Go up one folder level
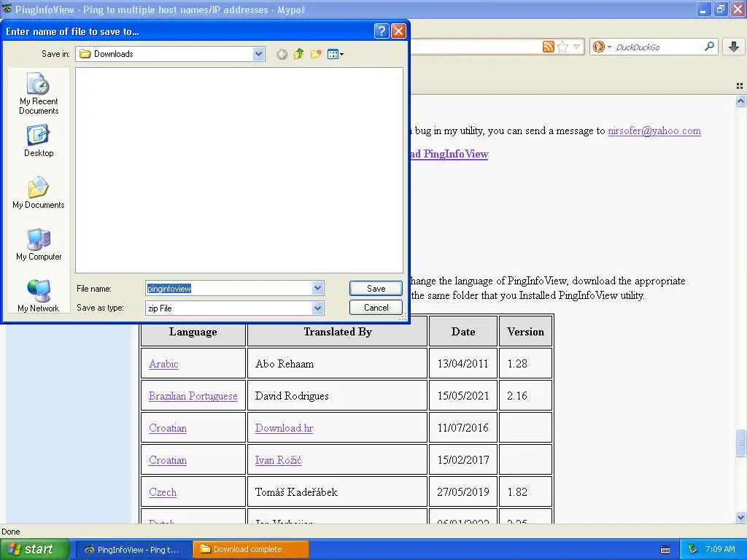747x560 pixels. tap(298, 54)
